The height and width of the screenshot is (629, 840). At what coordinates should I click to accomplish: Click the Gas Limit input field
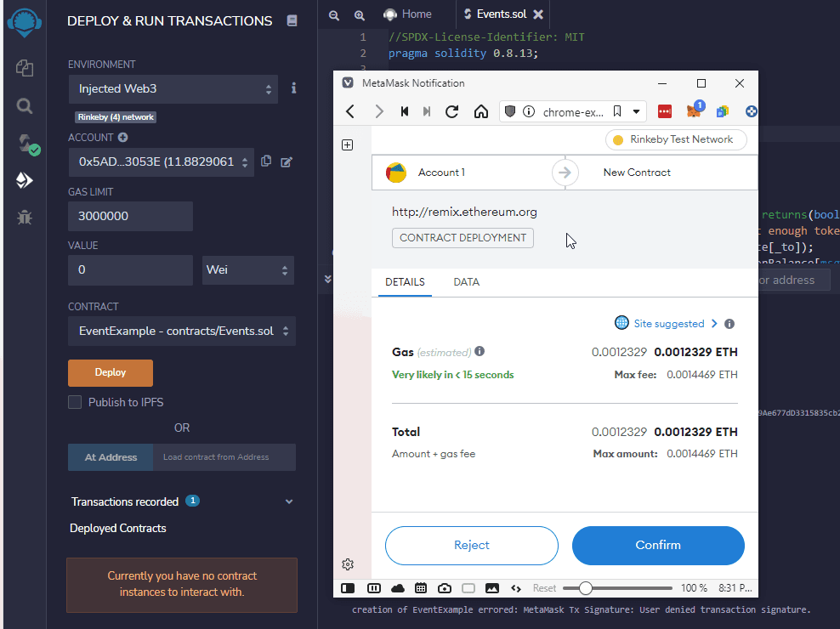(x=130, y=217)
